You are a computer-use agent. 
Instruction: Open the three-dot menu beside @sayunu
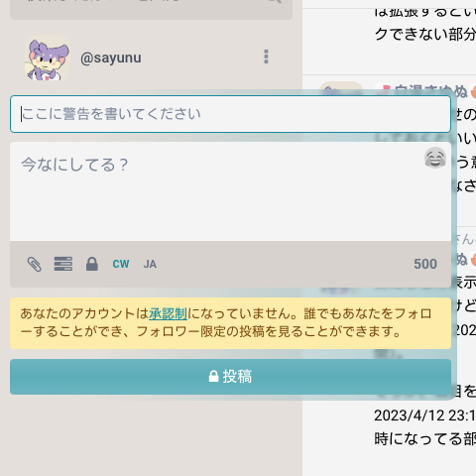266,57
